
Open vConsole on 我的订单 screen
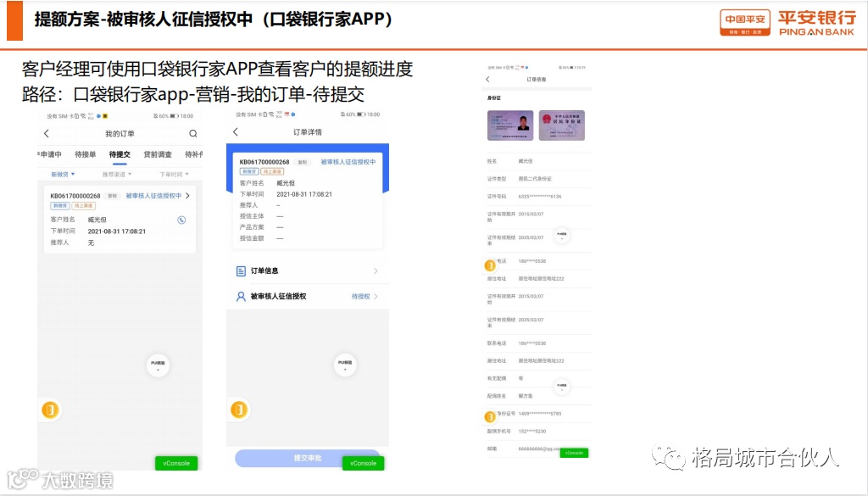[176, 463]
